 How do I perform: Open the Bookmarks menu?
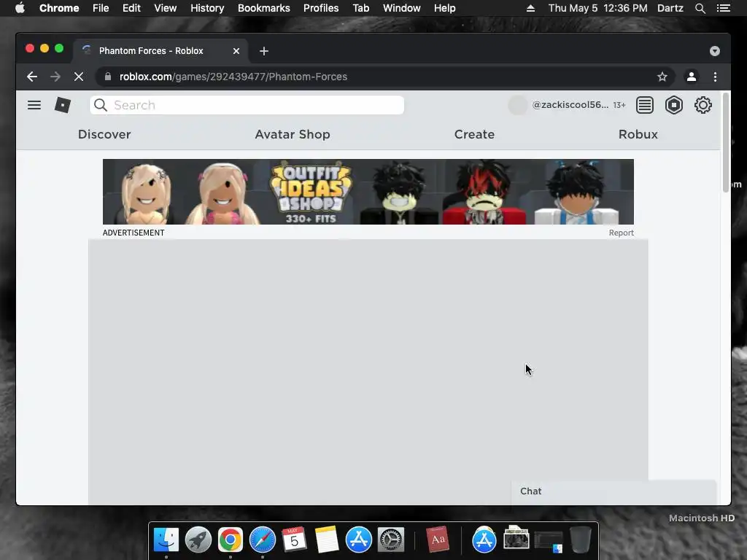coord(264,8)
